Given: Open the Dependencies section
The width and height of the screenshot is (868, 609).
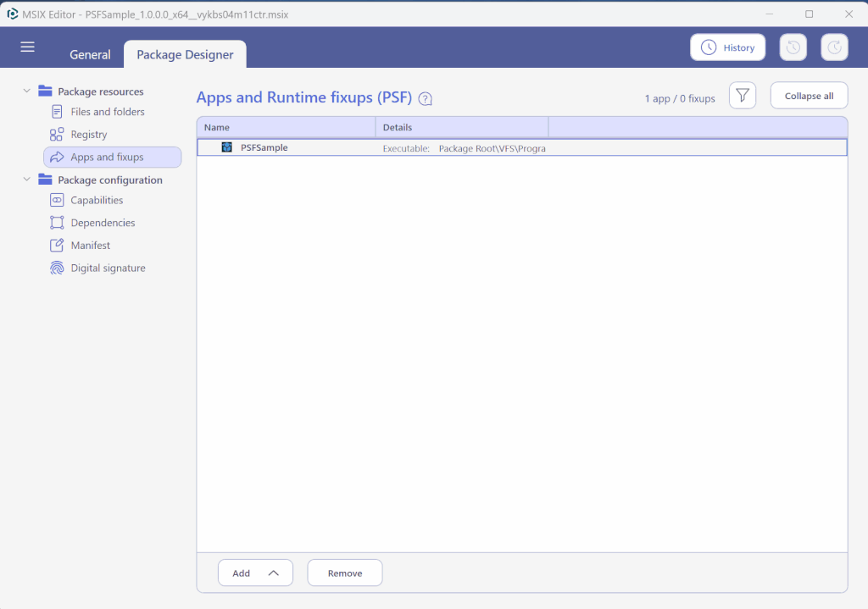Looking at the screenshot, I should point(103,223).
